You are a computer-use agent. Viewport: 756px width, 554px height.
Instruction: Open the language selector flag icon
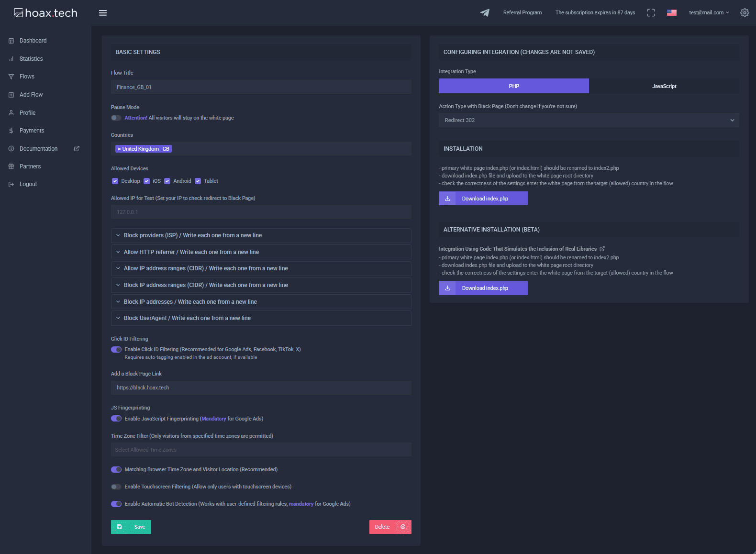click(x=672, y=13)
